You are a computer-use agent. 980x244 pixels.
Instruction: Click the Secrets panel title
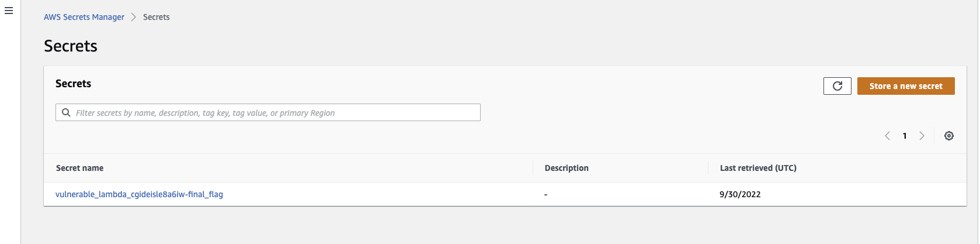click(73, 84)
